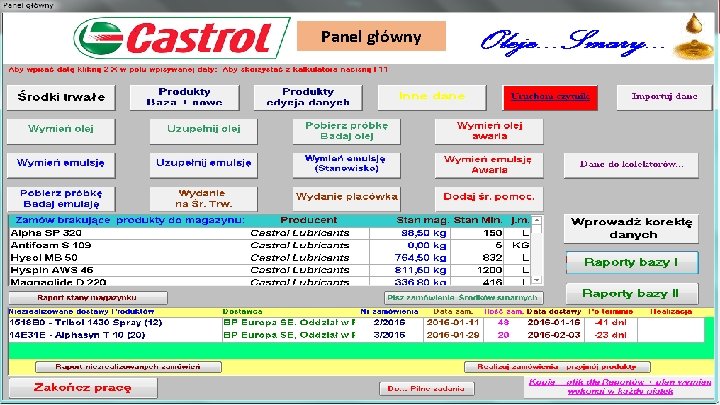Click the Producent column header

tap(309, 220)
